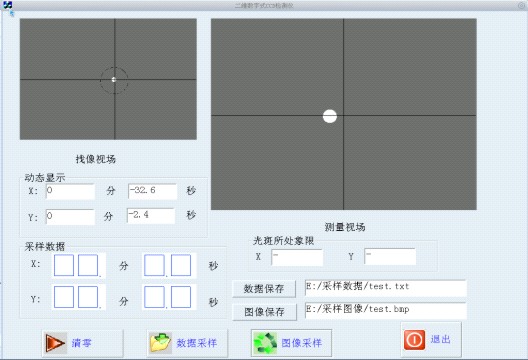Viewport: 528px width, 360px height.
Task: Click the 光斑所处象限 X field
Action: pos(297,257)
